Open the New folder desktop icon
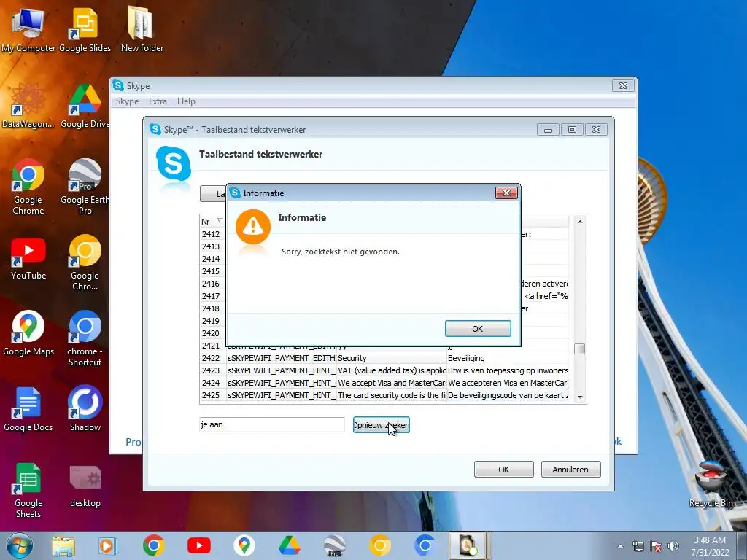Viewport: 747px width, 560px height. click(142, 31)
